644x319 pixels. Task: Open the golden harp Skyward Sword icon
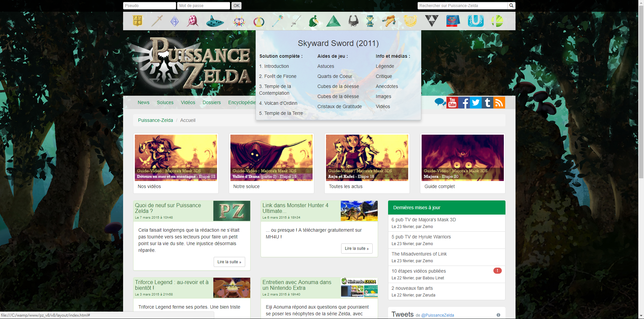point(410,21)
